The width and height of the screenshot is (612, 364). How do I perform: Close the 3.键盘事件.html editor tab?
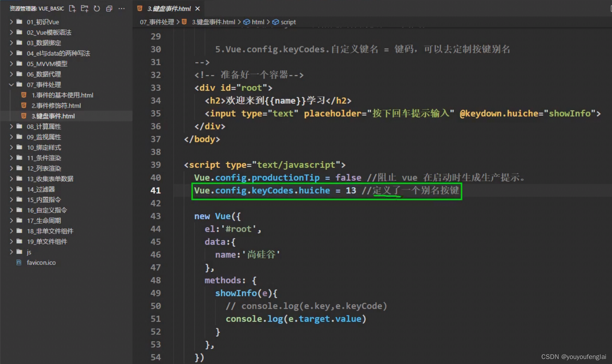click(197, 9)
